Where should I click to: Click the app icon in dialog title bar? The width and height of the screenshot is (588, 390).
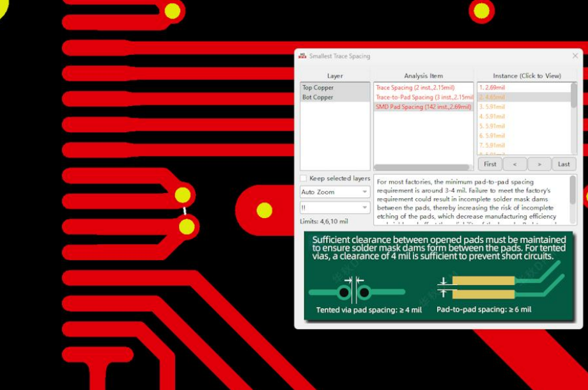pos(302,56)
